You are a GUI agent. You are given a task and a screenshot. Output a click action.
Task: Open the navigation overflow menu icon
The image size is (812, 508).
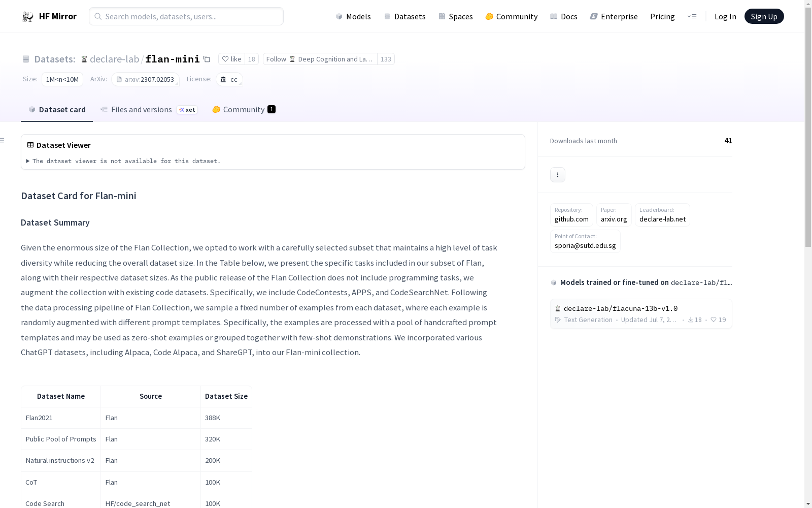pyautogui.click(x=692, y=16)
